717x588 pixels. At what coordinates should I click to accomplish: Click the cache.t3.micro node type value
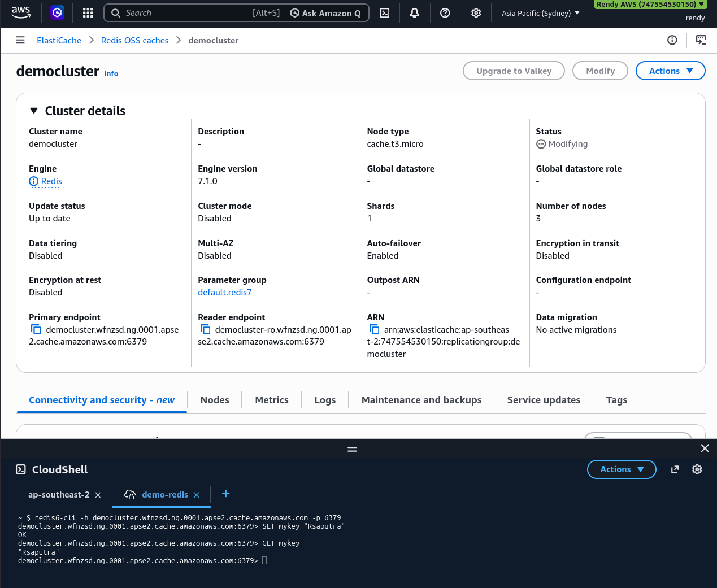(x=395, y=144)
